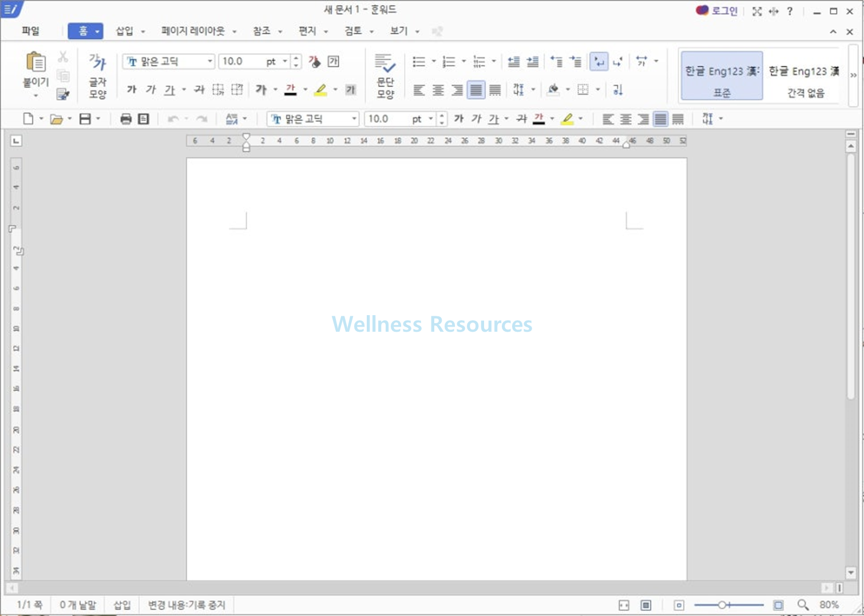This screenshot has width=864, height=616.
Task: Open the ribbon highlight color dropdown arrow
Action: (x=335, y=89)
